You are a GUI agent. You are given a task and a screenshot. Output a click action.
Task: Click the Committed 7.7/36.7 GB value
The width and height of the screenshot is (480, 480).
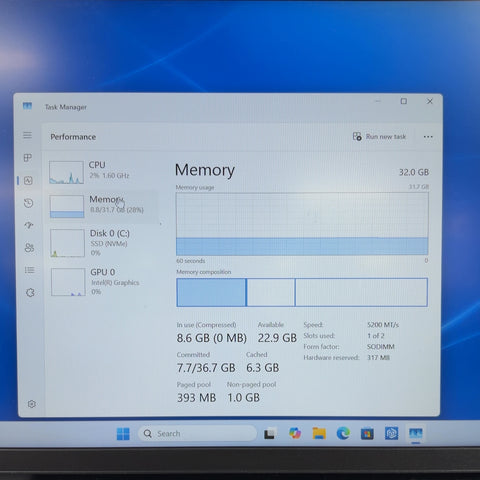coord(206,368)
